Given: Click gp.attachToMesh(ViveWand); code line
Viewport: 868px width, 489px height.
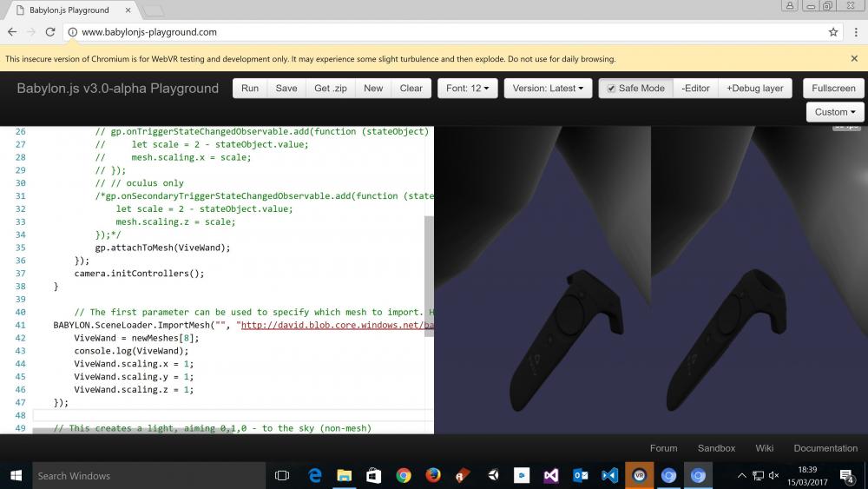Looking at the screenshot, I should pos(162,248).
